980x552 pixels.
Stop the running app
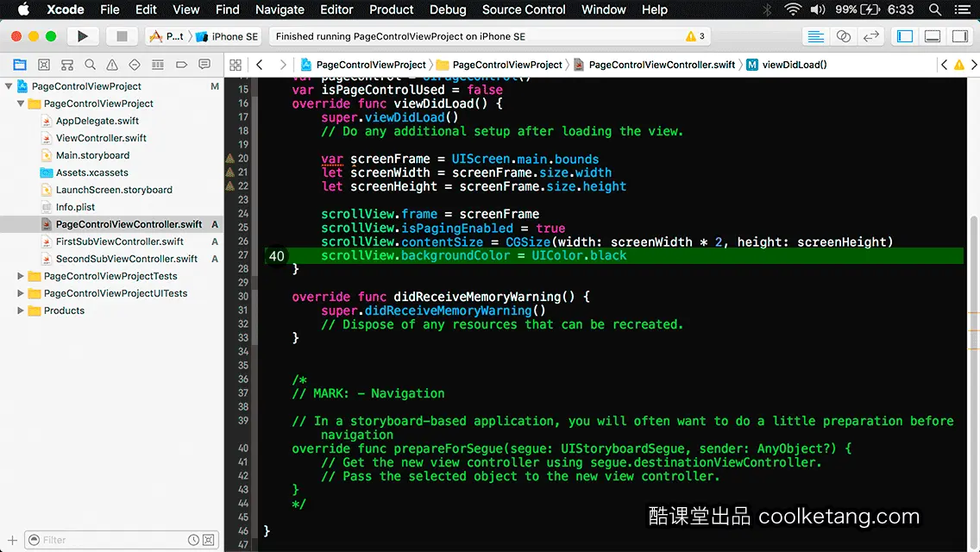tap(122, 36)
